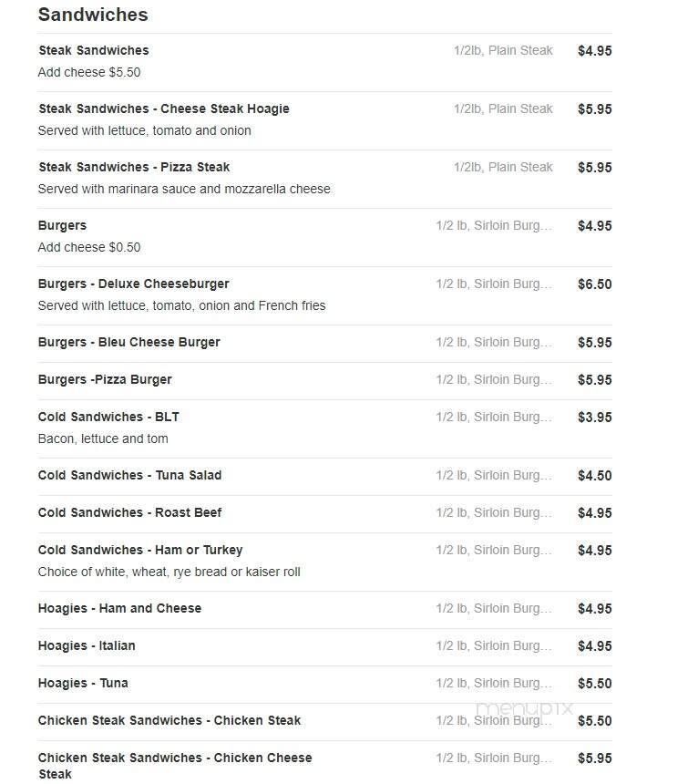Select the Steak Sandwiches menu item
This screenshot has width=688, height=784.
point(94,50)
